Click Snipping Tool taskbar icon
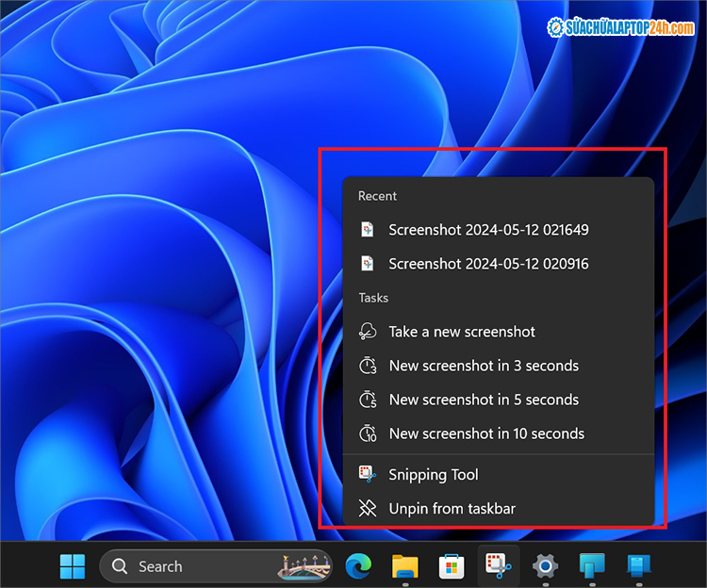 click(499, 565)
